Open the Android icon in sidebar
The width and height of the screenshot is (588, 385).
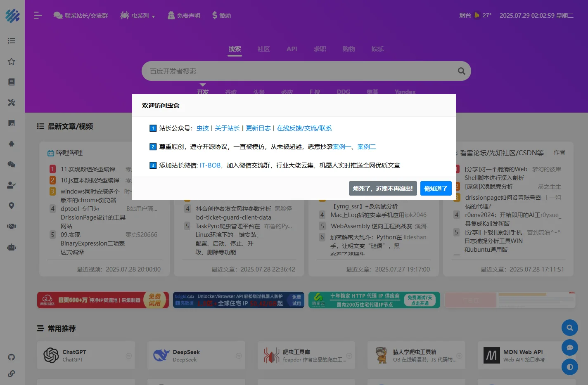click(x=12, y=144)
